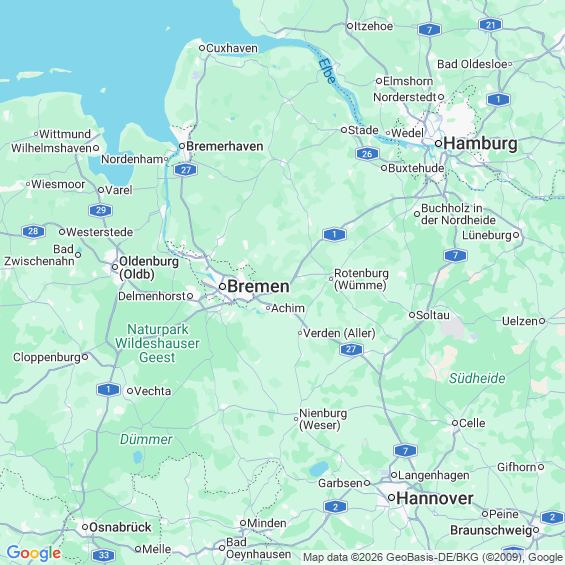
Task: Click the A27 shield below Bremerhaven
Action: tap(186, 170)
